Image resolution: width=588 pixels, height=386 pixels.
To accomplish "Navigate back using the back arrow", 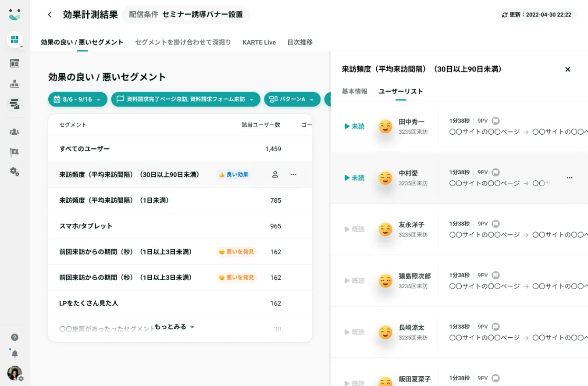I will pos(50,14).
